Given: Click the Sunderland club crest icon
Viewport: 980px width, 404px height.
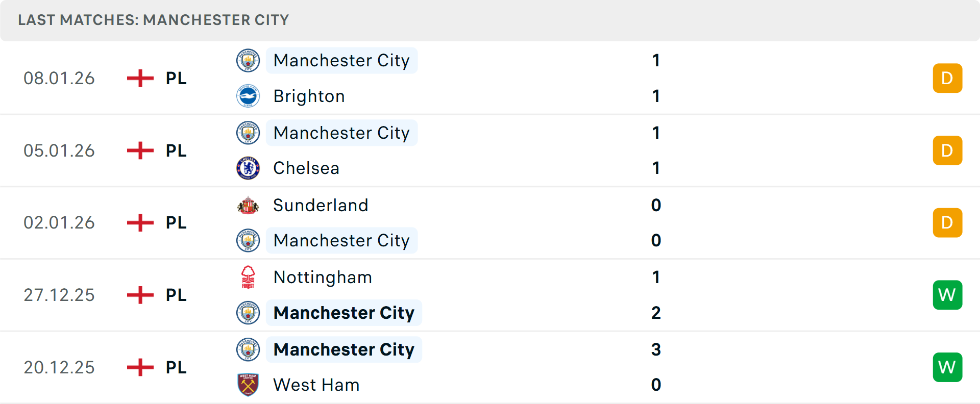Looking at the screenshot, I should [248, 205].
